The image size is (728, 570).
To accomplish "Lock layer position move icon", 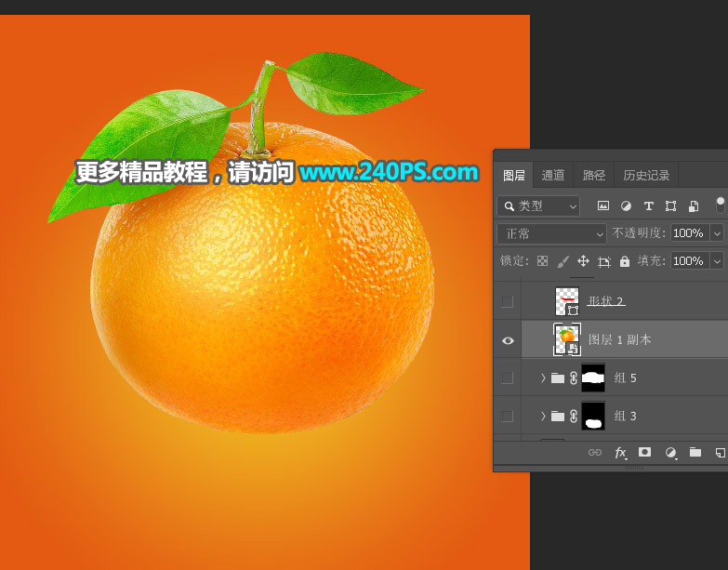I will (x=583, y=261).
